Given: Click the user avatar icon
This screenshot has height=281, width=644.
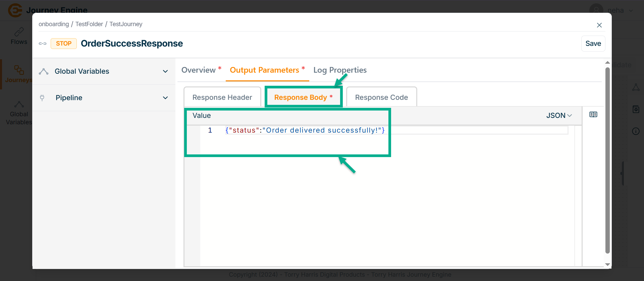Looking at the screenshot, I should [x=596, y=10].
